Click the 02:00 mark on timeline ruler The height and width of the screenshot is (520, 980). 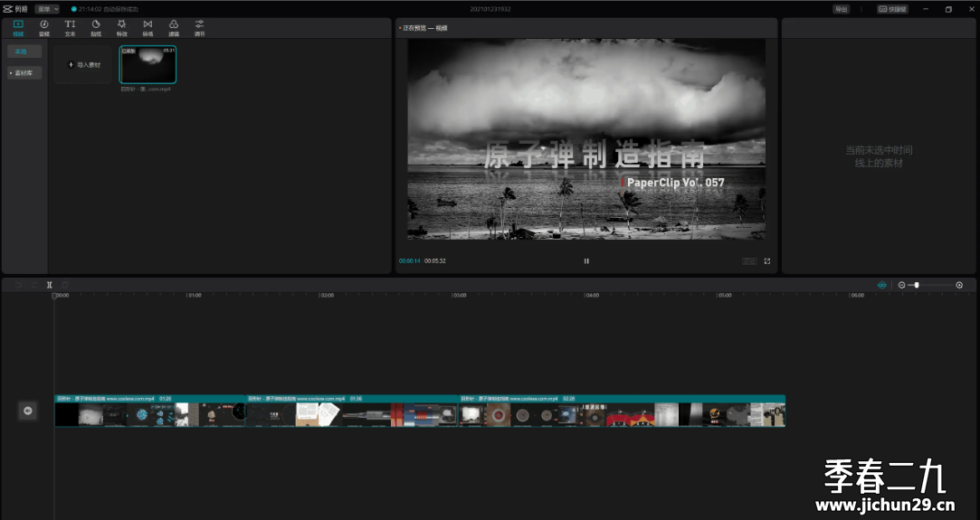(327, 296)
